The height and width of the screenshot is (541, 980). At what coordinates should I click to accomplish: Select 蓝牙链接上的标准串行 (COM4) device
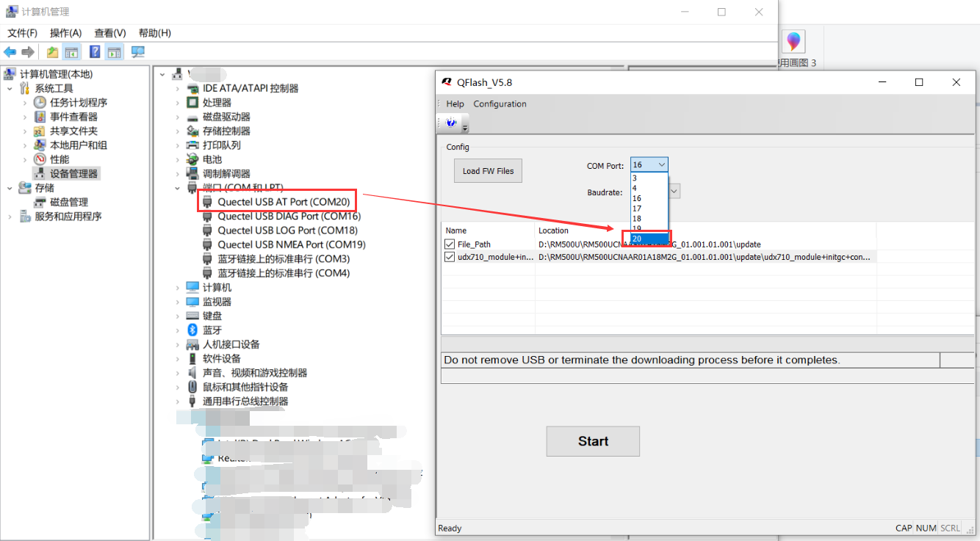pyautogui.click(x=284, y=273)
